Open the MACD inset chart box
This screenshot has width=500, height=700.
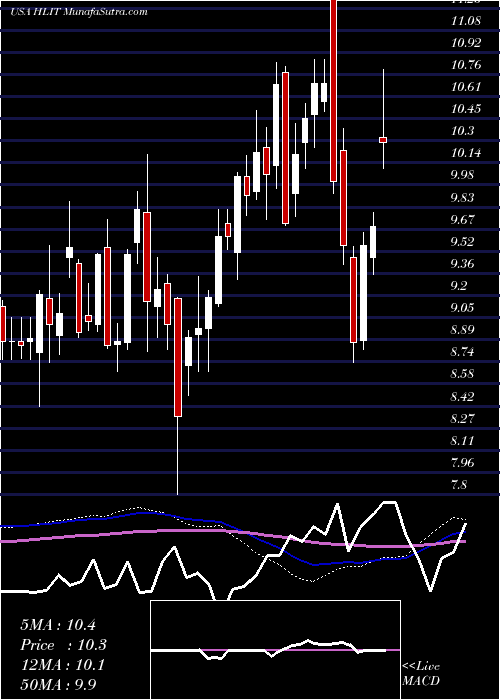pos(275,650)
